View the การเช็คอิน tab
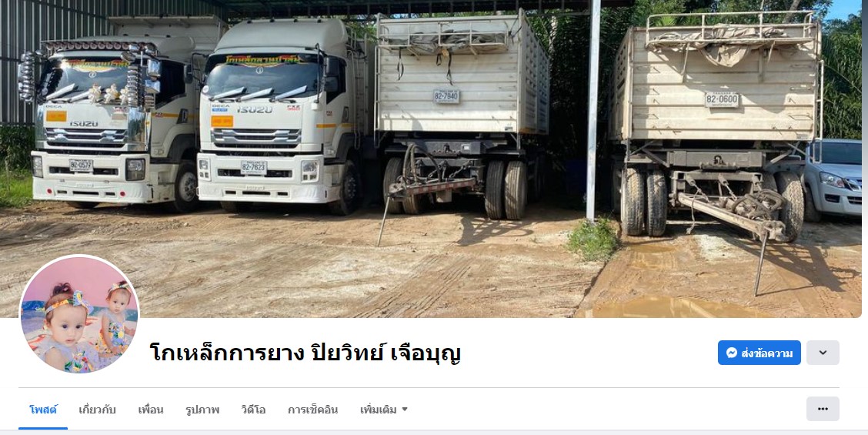Screen dimensions: 868x435 [x=312, y=410]
